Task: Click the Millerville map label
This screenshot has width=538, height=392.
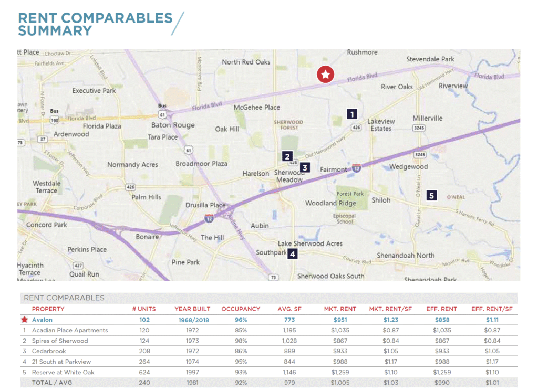Action: [x=427, y=118]
